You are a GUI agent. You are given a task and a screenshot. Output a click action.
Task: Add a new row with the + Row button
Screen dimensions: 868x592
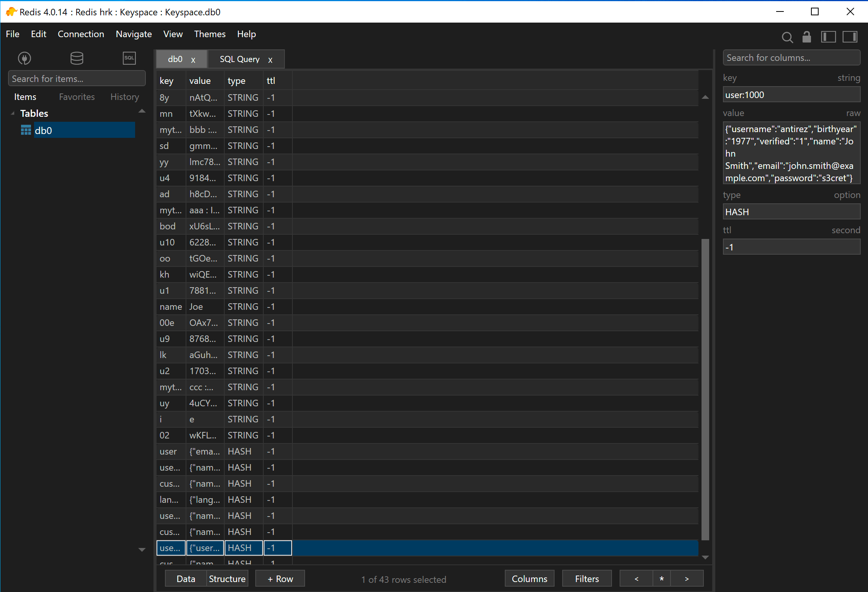click(x=280, y=578)
